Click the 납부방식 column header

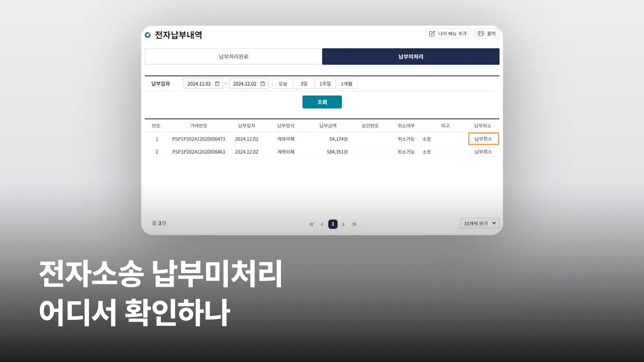click(286, 126)
